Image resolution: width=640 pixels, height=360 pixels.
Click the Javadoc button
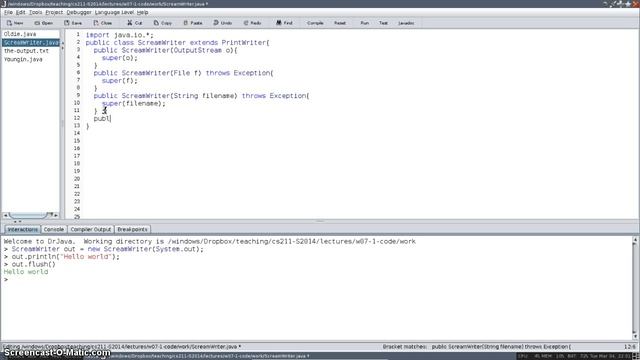pyautogui.click(x=406, y=23)
